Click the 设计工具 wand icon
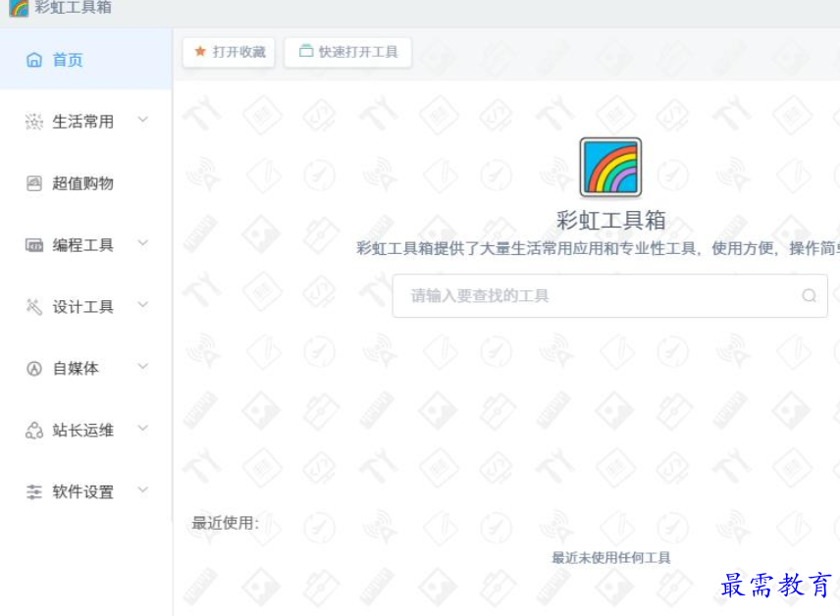The height and width of the screenshot is (616, 840). pyautogui.click(x=33, y=307)
